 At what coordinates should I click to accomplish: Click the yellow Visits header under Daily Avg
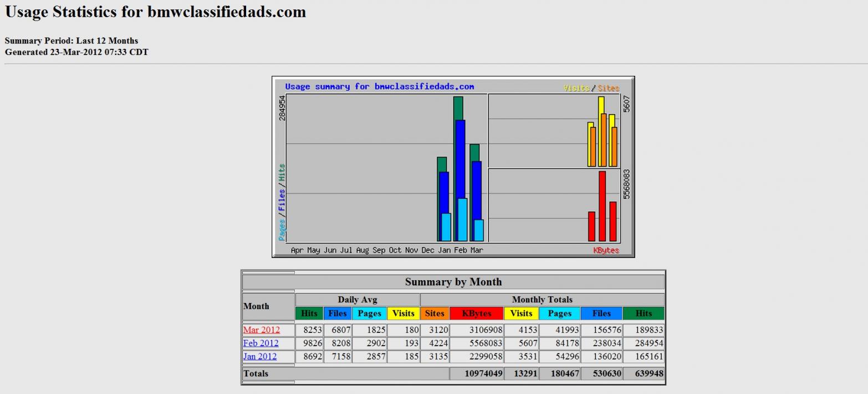pyautogui.click(x=404, y=314)
